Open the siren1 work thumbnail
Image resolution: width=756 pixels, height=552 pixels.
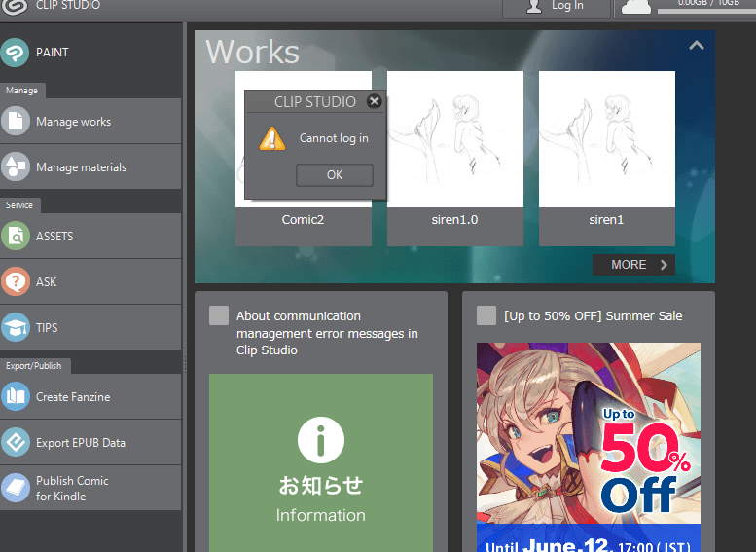pos(607,139)
